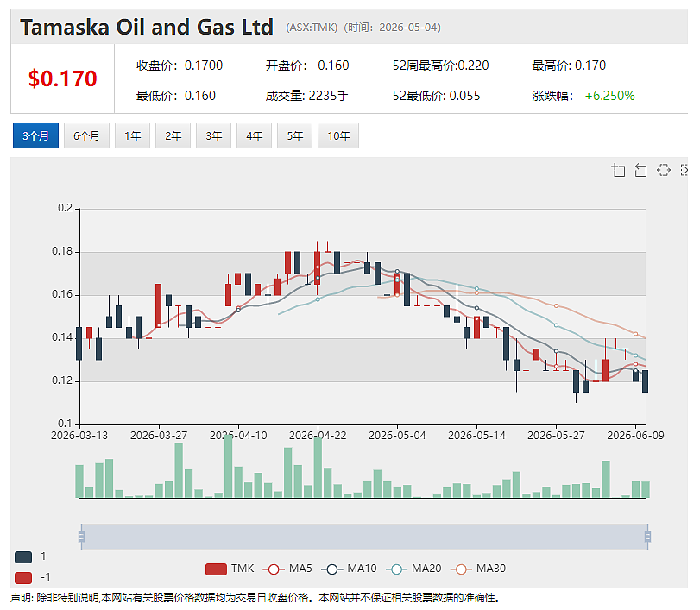Click the 时间: 2026-05-04 date text
The width and height of the screenshot is (700, 610).
point(393,28)
